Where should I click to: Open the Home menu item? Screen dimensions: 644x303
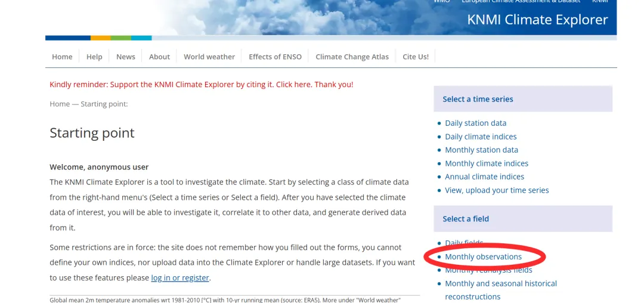click(62, 57)
